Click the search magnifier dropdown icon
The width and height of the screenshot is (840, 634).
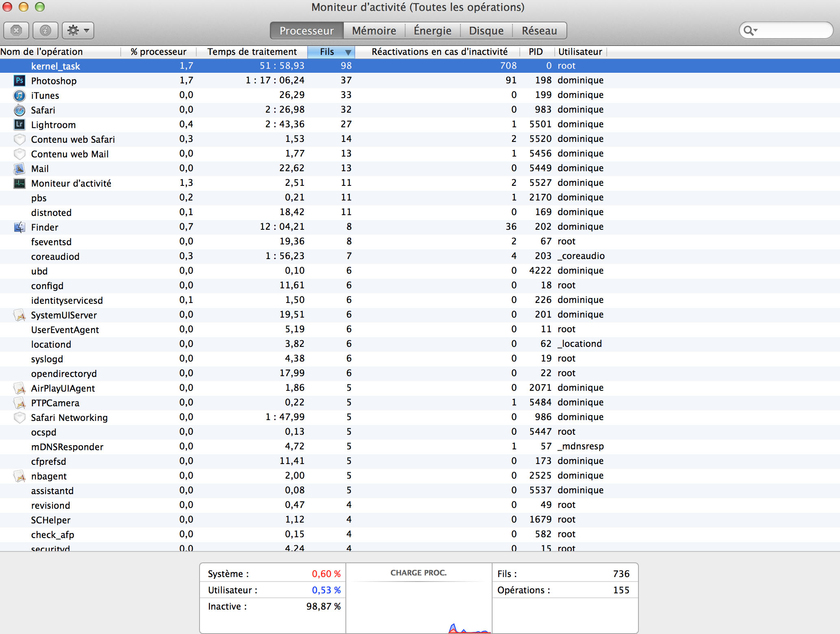click(x=750, y=31)
